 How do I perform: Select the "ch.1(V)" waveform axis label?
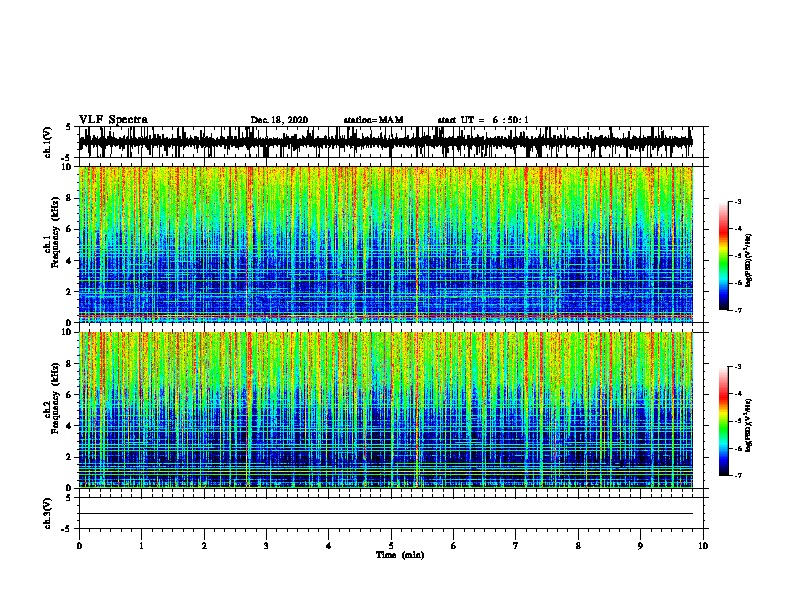click(x=48, y=142)
